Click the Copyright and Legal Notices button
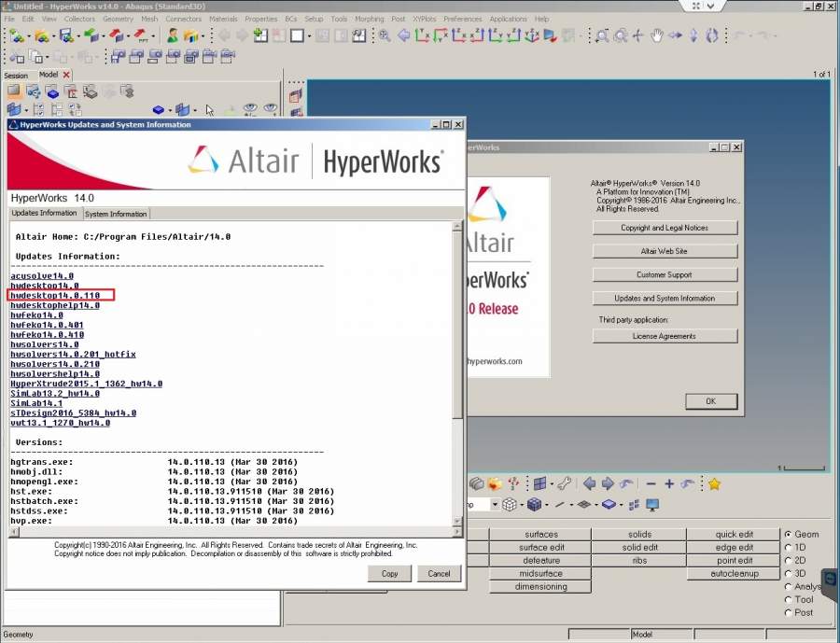Viewport: 840px width, 643px height. (x=665, y=228)
